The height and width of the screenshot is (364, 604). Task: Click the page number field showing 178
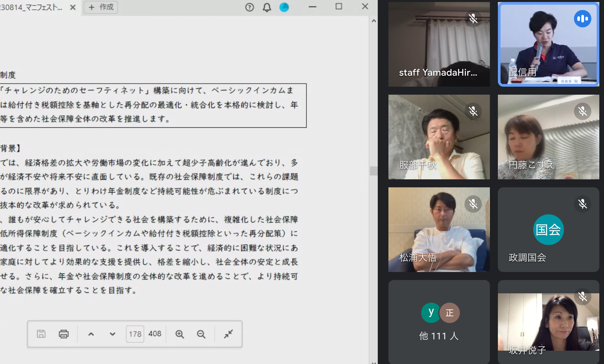pos(135,334)
